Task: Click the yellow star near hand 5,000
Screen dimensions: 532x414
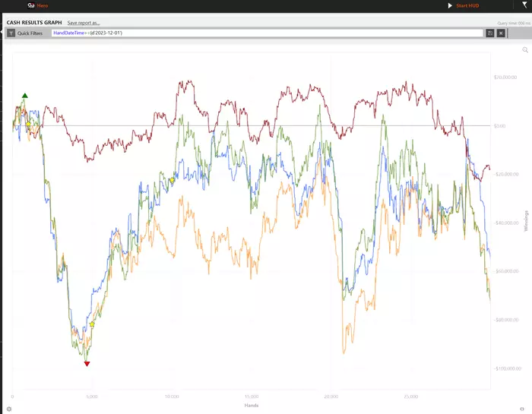Action: click(x=92, y=324)
